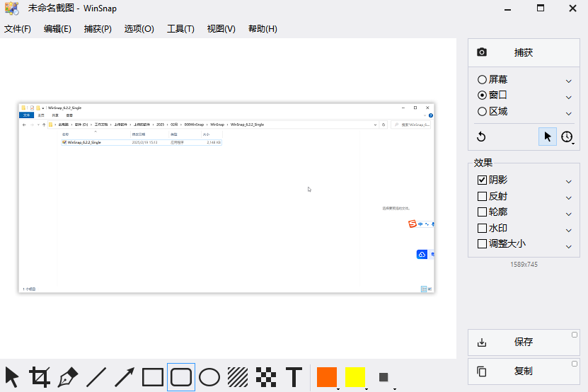Select the Pixelate mosaic tool
The width and height of the screenshot is (588, 392).
(266, 377)
